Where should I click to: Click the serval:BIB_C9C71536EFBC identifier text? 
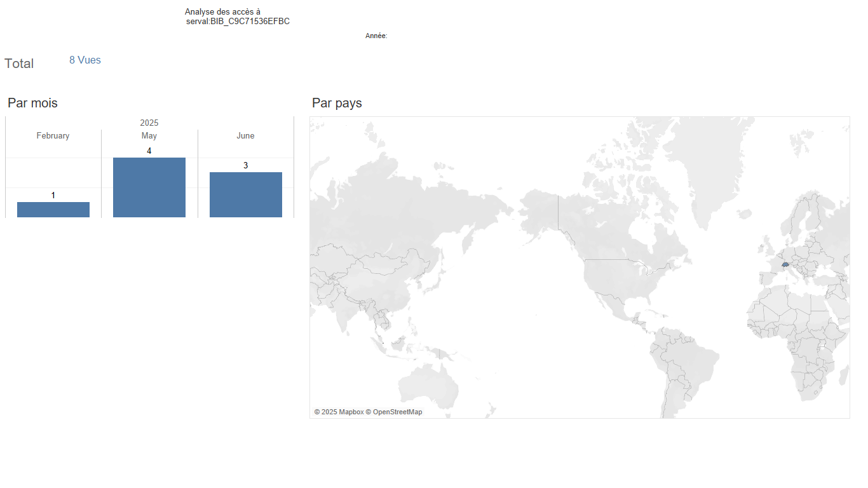[x=238, y=22]
